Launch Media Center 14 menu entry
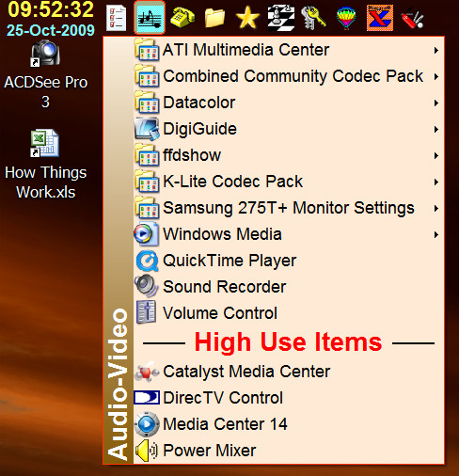The height and width of the screenshot is (476, 459). click(289, 424)
